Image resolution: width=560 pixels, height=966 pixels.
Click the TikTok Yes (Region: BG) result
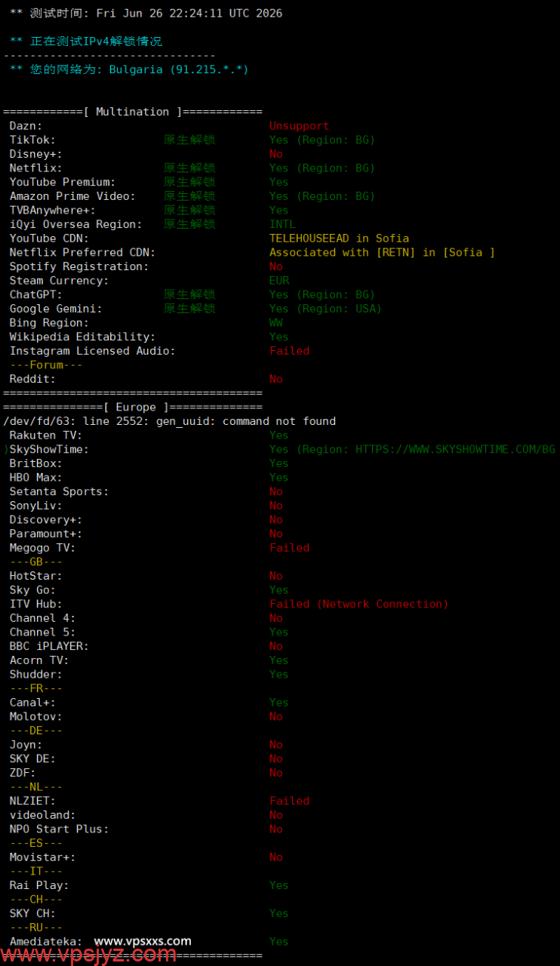click(322, 140)
